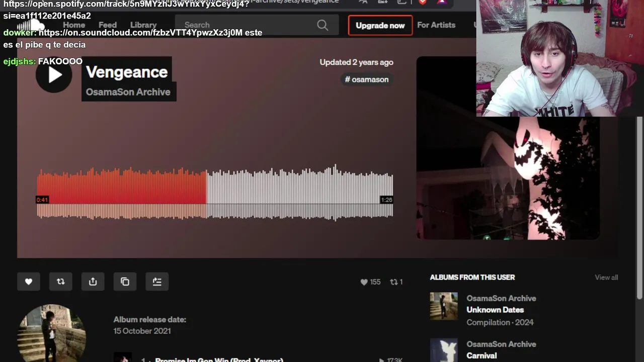Seek in the unplayed white waveform section
The height and width of the screenshot is (362, 644).
pos(299,194)
